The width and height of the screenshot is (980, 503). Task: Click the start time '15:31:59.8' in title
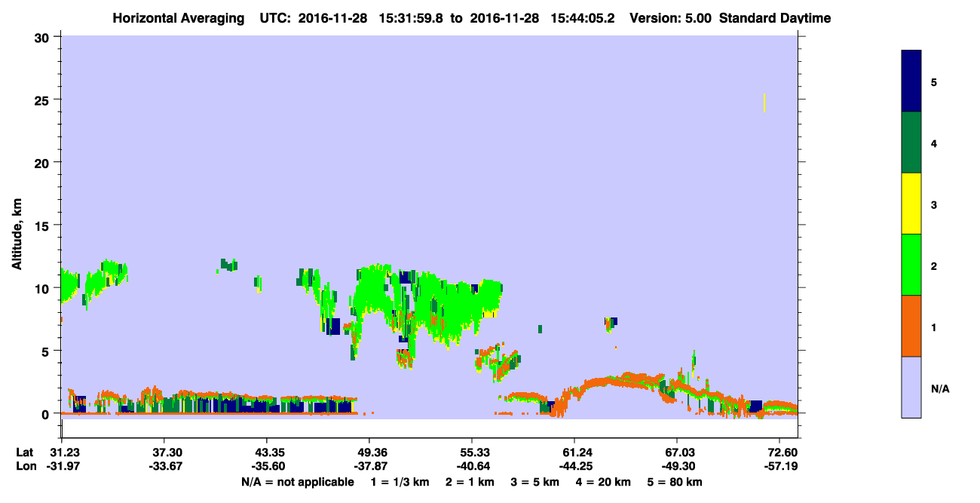(412, 18)
